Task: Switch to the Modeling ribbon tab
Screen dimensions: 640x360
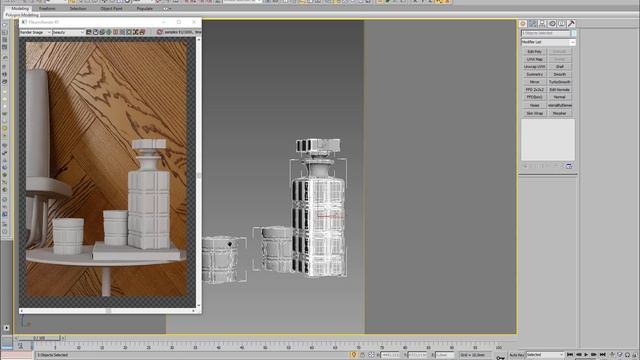Action: (x=20, y=8)
